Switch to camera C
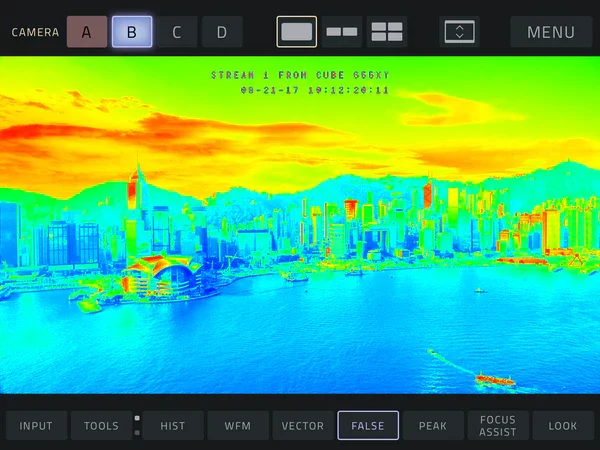 [177, 32]
